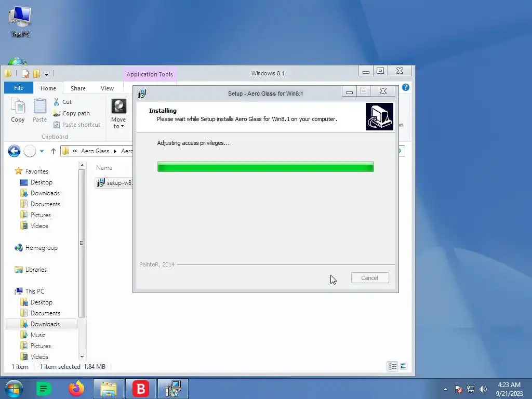Open the Customize Quick Access Toolbar dropdown
The image size is (532, 399).
[x=46, y=74]
